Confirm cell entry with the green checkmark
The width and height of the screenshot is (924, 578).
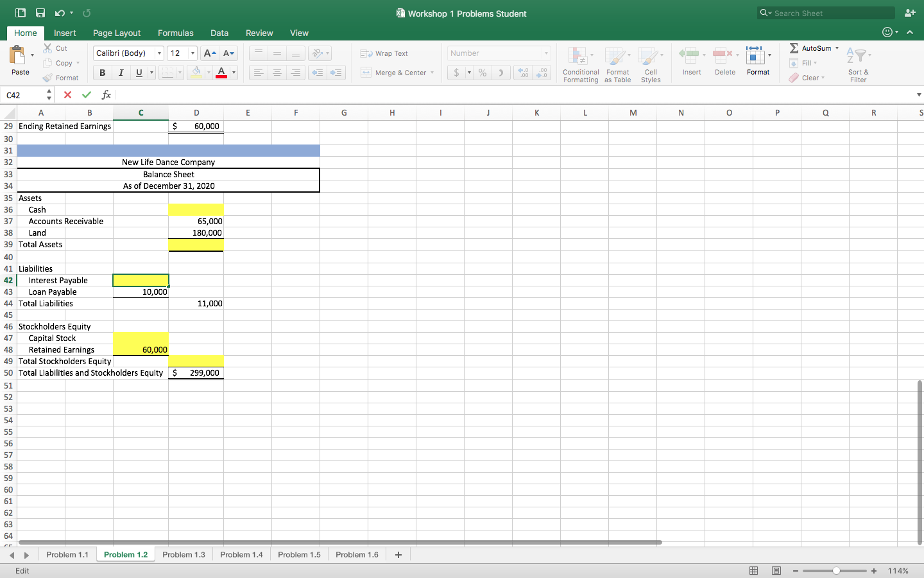coord(86,94)
